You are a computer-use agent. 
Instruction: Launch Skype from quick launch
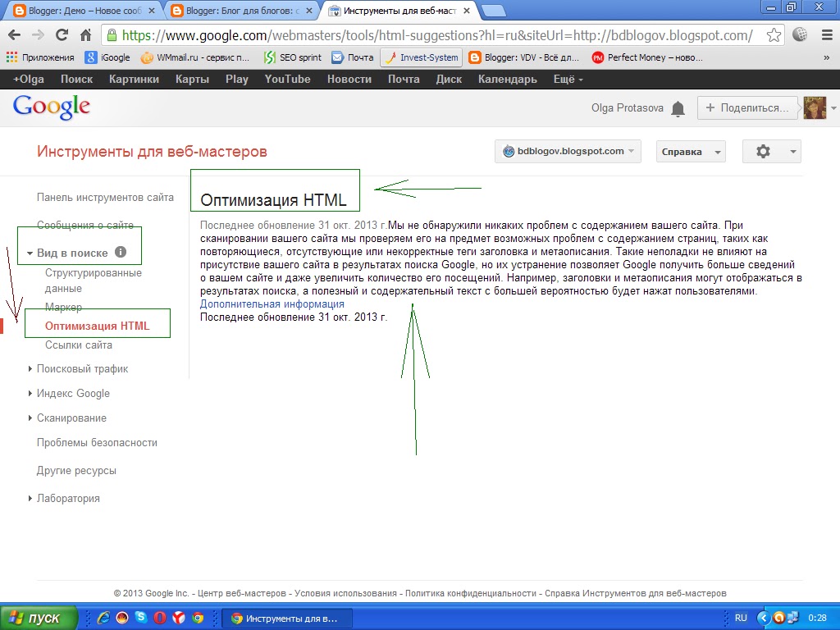141,618
